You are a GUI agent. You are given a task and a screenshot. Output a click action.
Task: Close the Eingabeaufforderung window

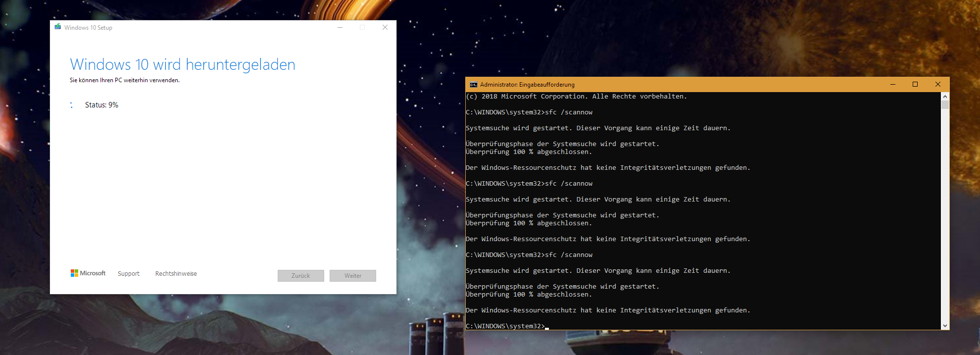(x=938, y=84)
